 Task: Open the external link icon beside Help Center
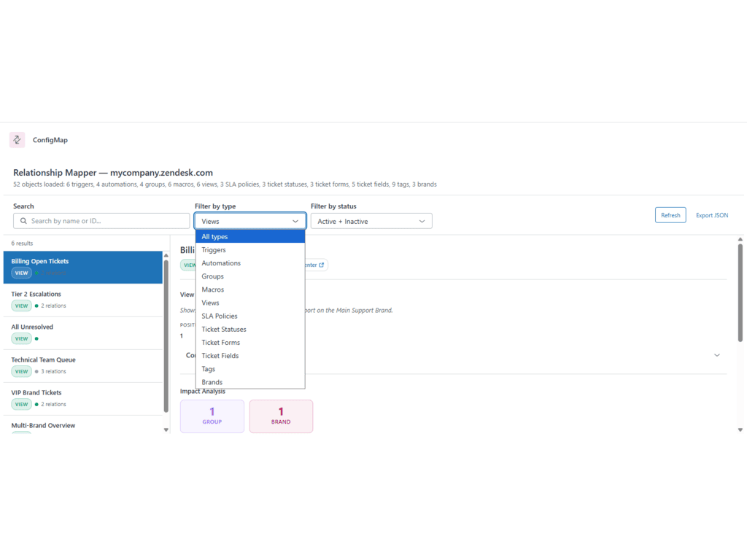322,265
